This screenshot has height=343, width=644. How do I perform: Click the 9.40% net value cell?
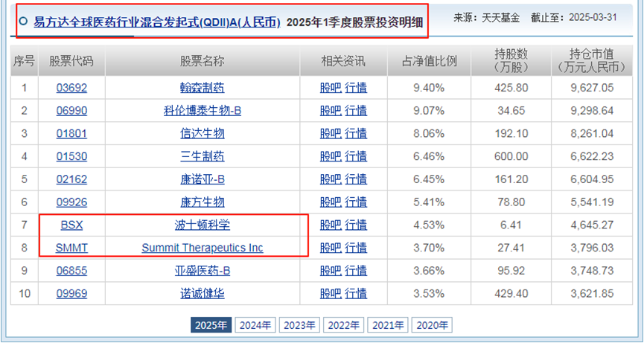[429, 88]
